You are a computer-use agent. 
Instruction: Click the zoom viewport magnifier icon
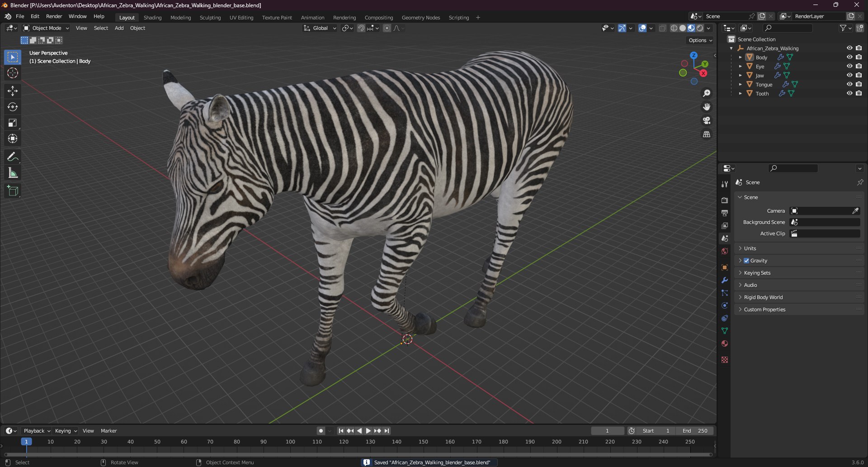click(x=707, y=93)
